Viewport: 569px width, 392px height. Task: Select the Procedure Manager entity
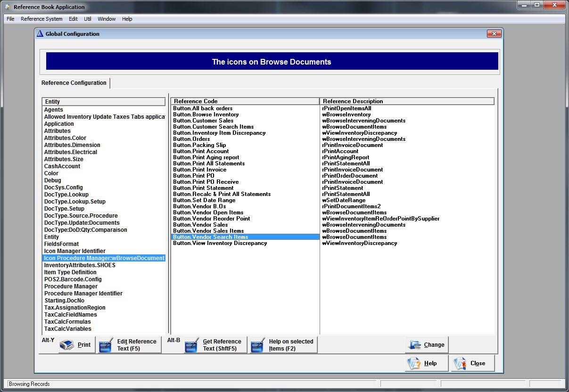pyautogui.click(x=71, y=286)
